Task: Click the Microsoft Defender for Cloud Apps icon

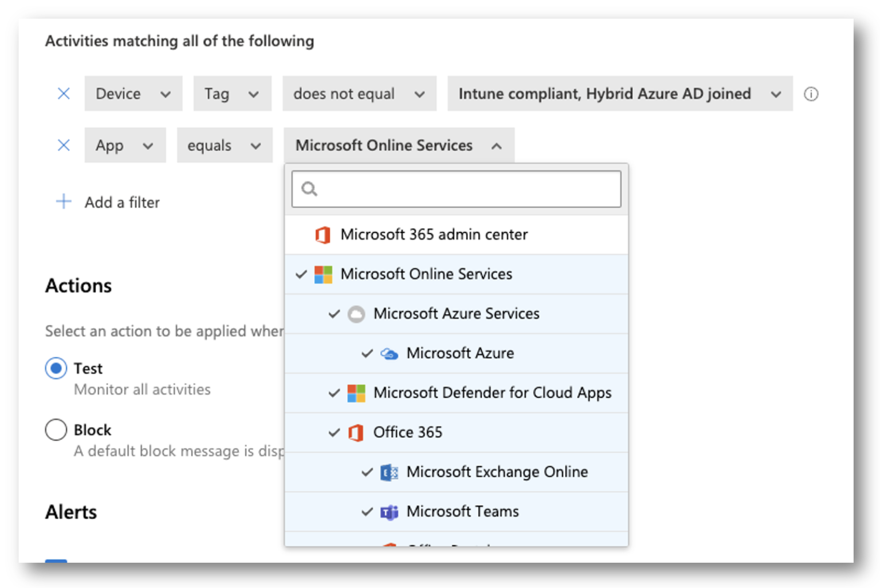Action: (x=356, y=393)
